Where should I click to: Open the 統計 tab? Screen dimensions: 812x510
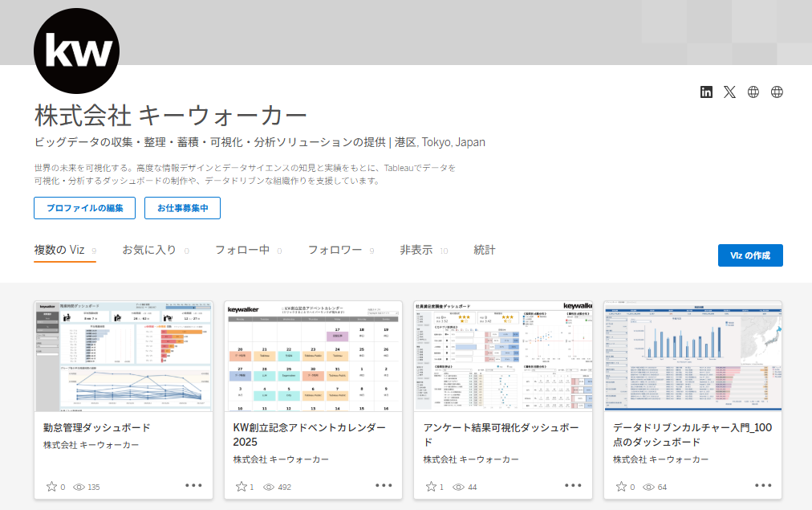point(485,250)
